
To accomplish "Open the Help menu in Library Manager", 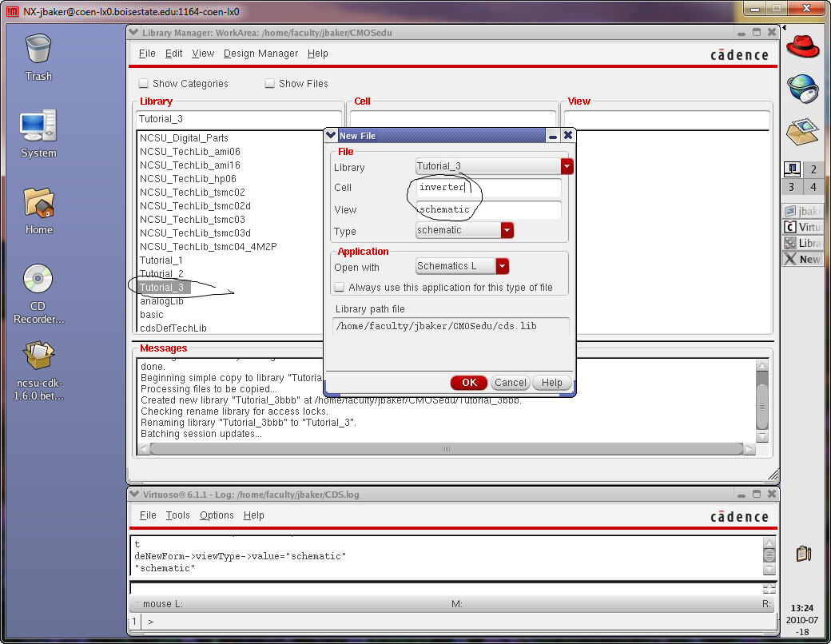I will tap(317, 54).
